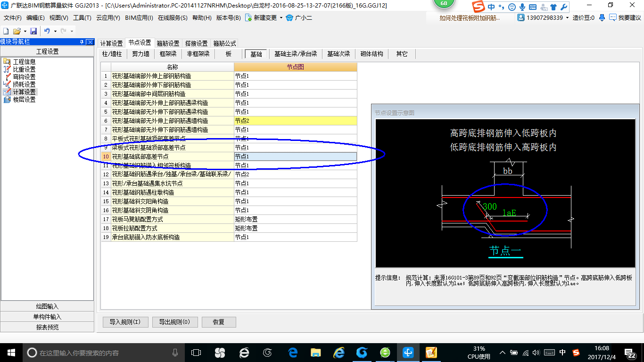Click the node diagram preview image
The image size is (644, 362).
pyautogui.click(x=505, y=193)
